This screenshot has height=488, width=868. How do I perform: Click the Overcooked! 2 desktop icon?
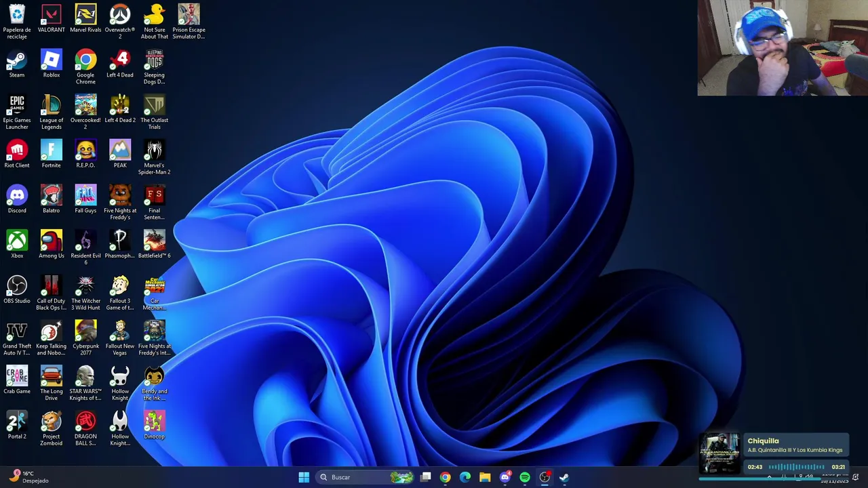tap(85, 112)
